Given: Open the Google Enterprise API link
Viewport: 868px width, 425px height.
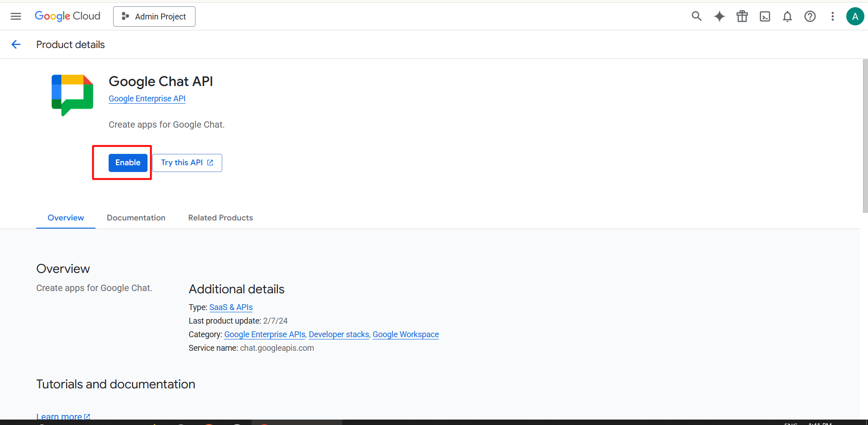Looking at the screenshot, I should click(x=147, y=99).
